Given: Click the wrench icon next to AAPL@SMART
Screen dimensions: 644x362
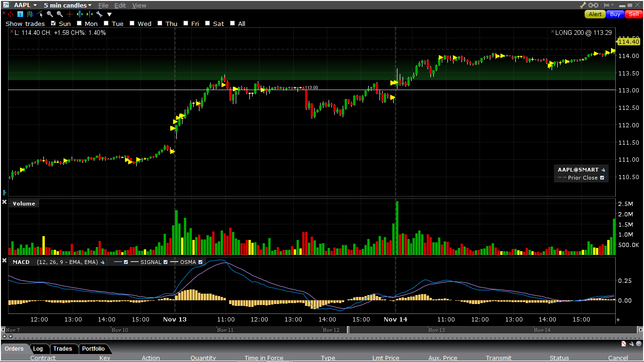Looking at the screenshot, I should coord(603,170).
